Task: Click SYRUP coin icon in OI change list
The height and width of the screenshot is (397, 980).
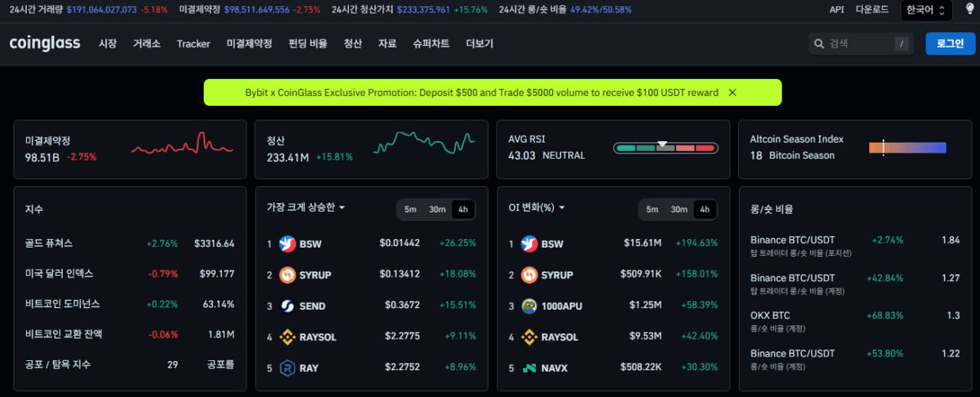Action: 529,274
